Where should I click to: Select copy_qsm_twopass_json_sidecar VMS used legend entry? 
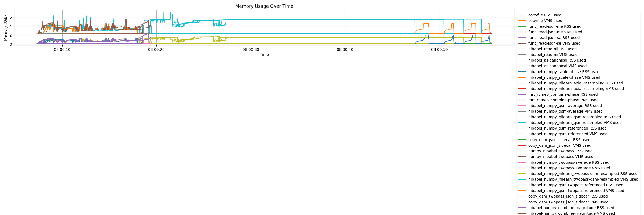pyautogui.click(x=563, y=202)
